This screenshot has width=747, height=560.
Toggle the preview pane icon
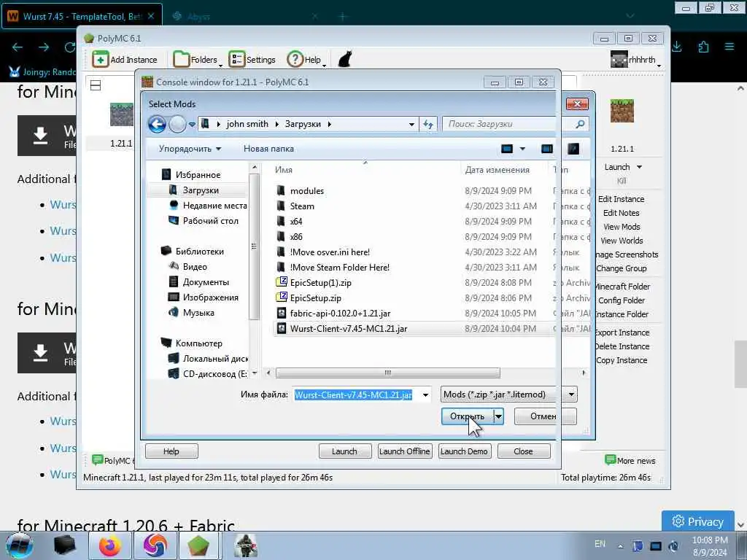(x=547, y=149)
